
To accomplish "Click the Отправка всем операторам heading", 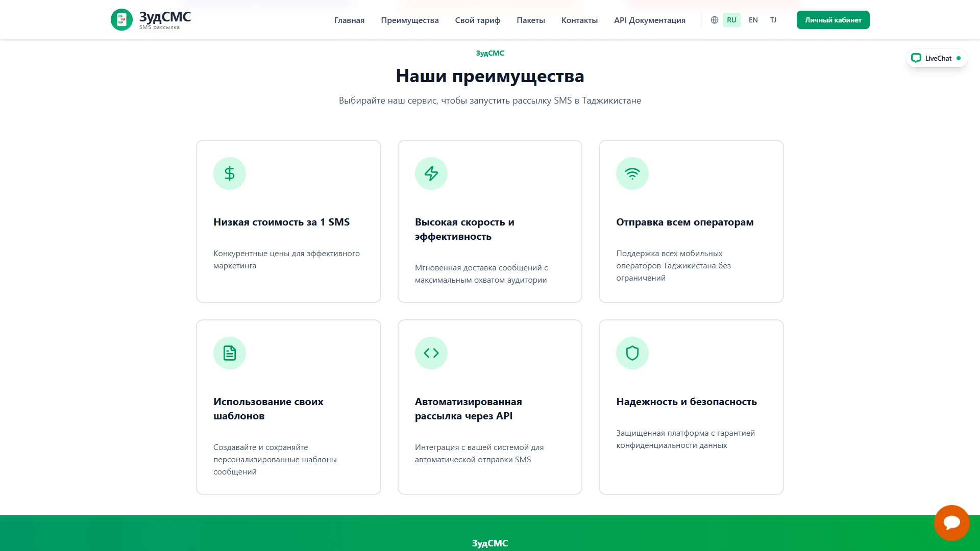I will pos(685,222).
